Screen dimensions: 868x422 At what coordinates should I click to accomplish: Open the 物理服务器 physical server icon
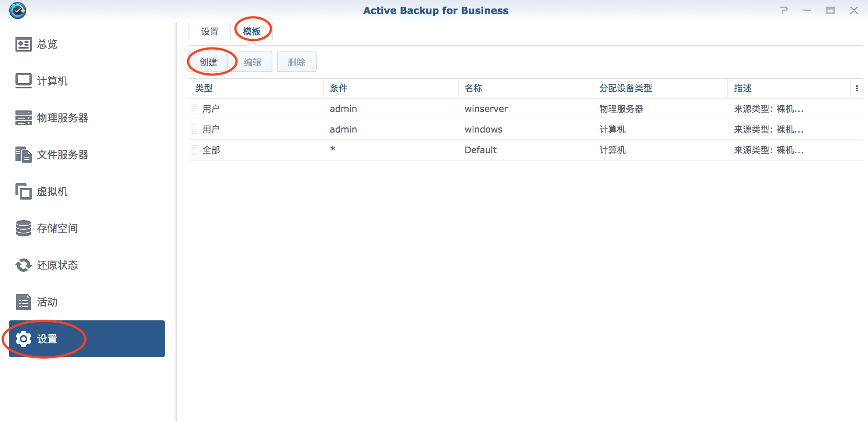point(23,118)
